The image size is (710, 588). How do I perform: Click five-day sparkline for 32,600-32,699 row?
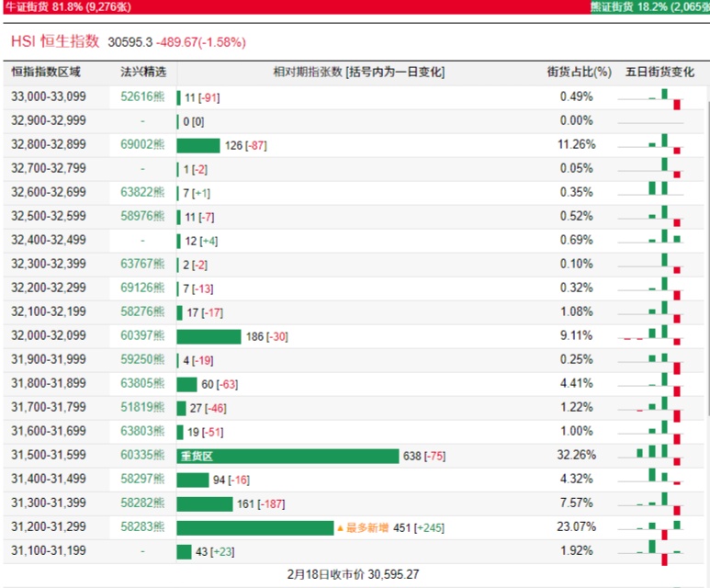[x=650, y=188]
